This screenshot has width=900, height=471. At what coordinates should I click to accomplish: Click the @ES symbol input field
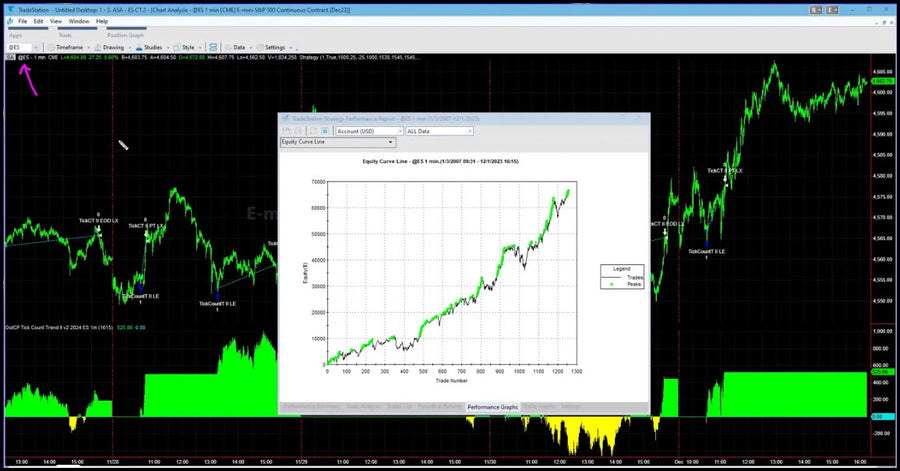[x=19, y=47]
